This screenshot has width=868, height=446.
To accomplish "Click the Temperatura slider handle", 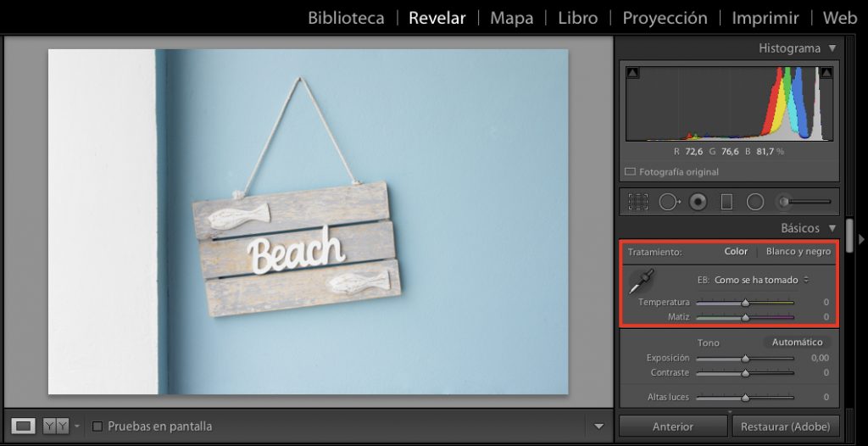I will tap(745, 303).
